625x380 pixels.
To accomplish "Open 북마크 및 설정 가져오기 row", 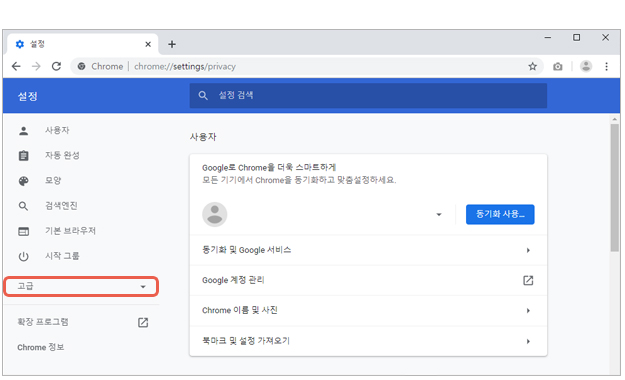I will 368,341.
